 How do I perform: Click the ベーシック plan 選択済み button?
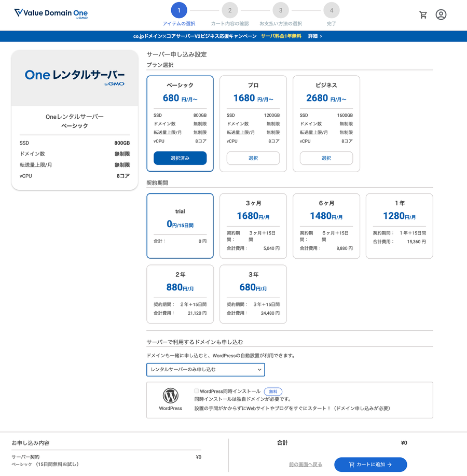[180, 158]
